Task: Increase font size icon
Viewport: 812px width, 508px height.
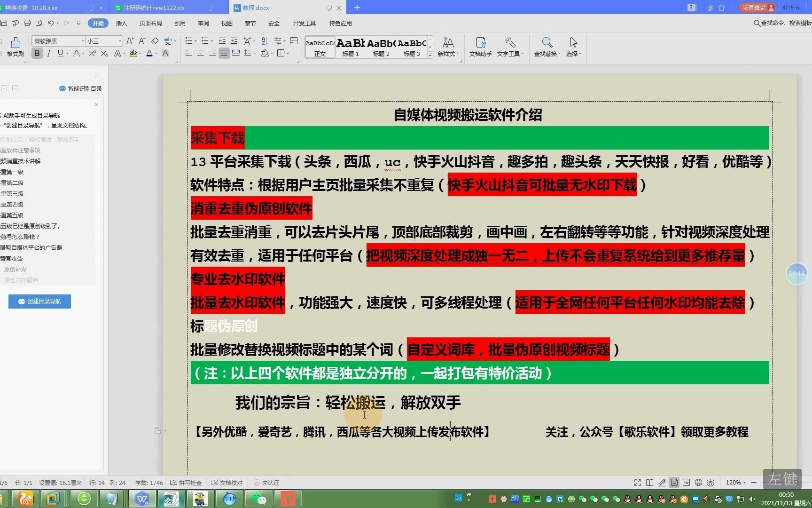Action: tap(130, 41)
